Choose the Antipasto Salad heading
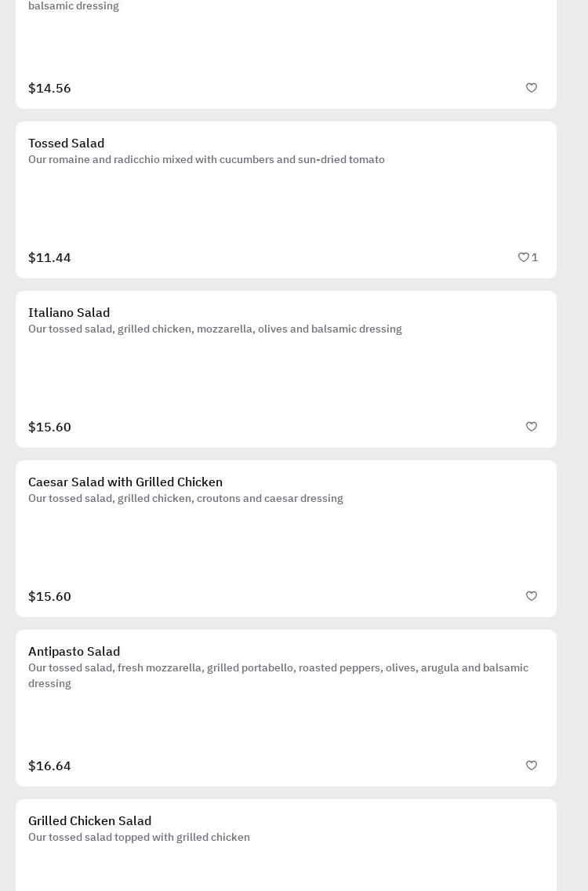588x891 pixels. pos(74,652)
